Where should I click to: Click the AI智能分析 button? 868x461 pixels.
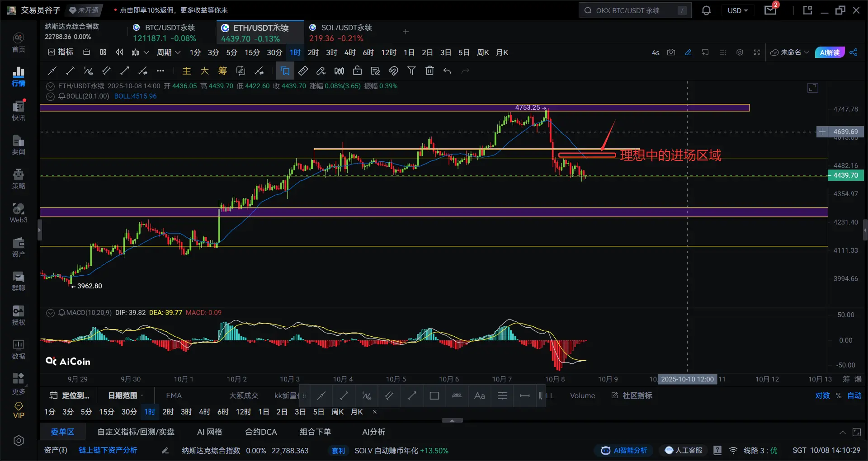(624, 451)
